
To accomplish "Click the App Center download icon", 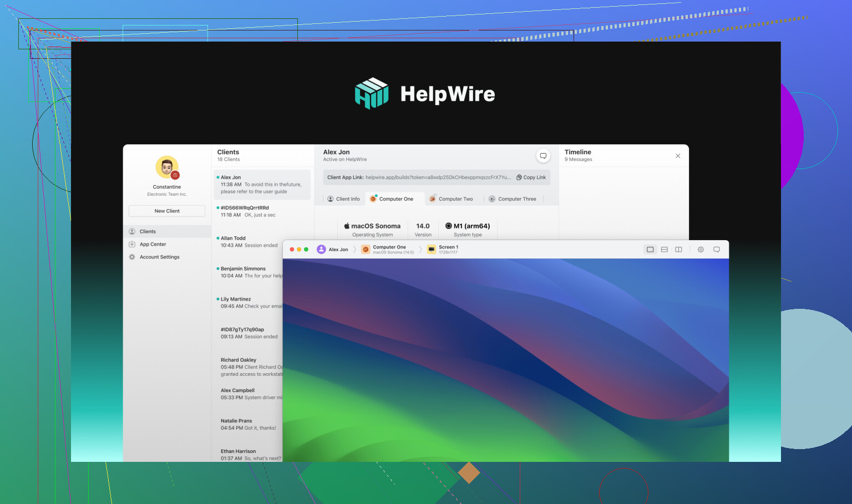I will 132,244.
